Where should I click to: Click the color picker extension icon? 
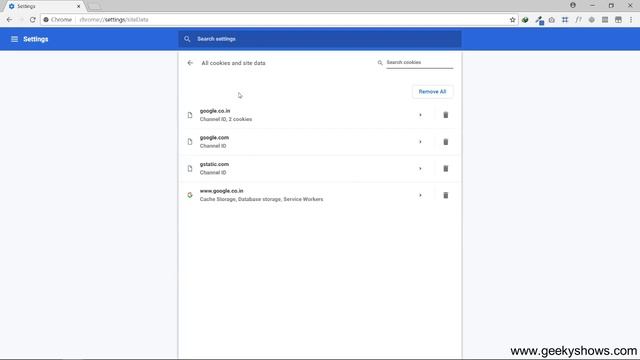(x=539, y=20)
